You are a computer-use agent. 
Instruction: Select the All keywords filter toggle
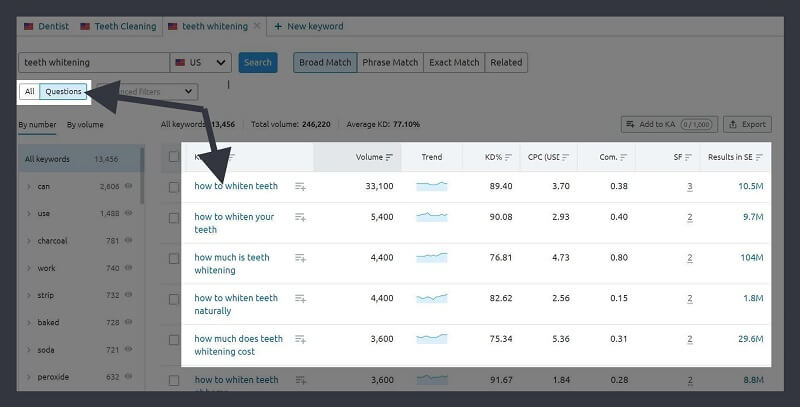pyautogui.click(x=30, y=91)
